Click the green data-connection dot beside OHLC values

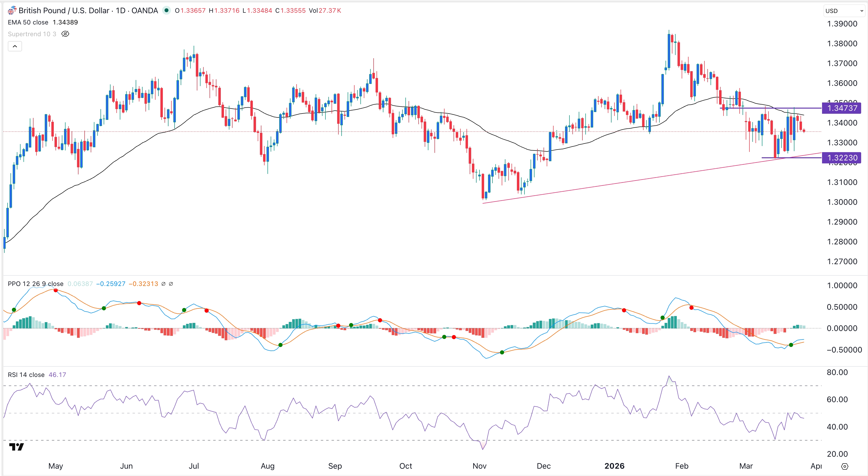click(167, 11)
